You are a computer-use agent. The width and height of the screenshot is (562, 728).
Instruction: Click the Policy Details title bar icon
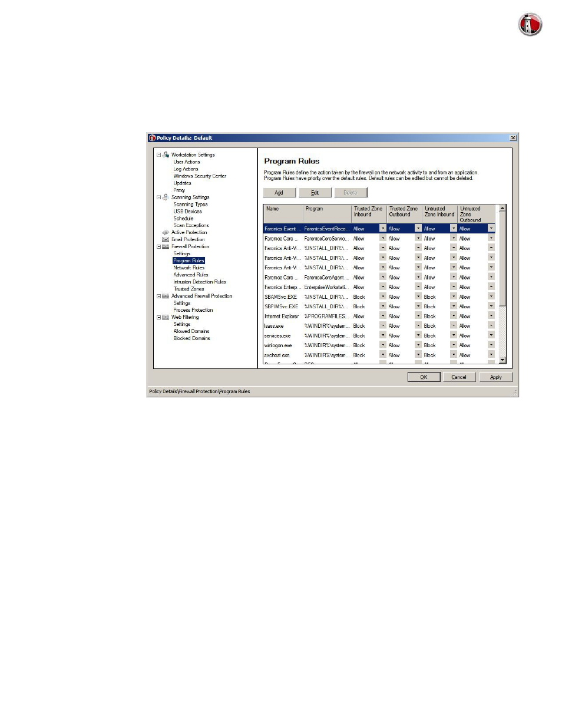tap(152, 138)
